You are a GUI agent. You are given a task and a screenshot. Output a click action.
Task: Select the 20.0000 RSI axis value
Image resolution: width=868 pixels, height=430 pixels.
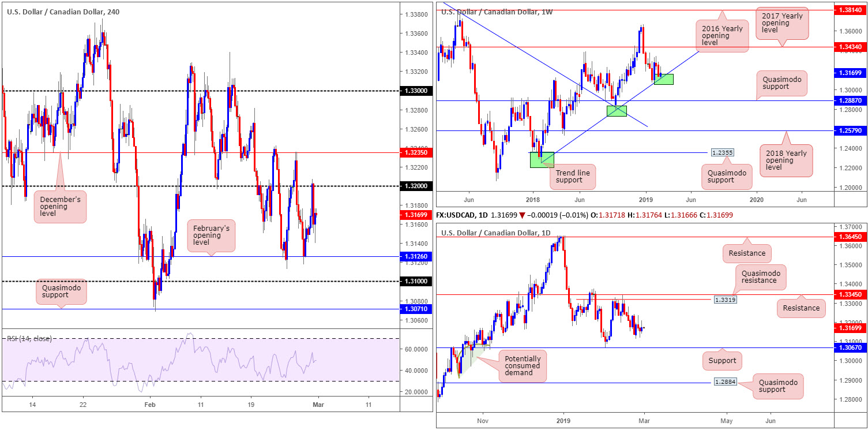pos(416,392)
